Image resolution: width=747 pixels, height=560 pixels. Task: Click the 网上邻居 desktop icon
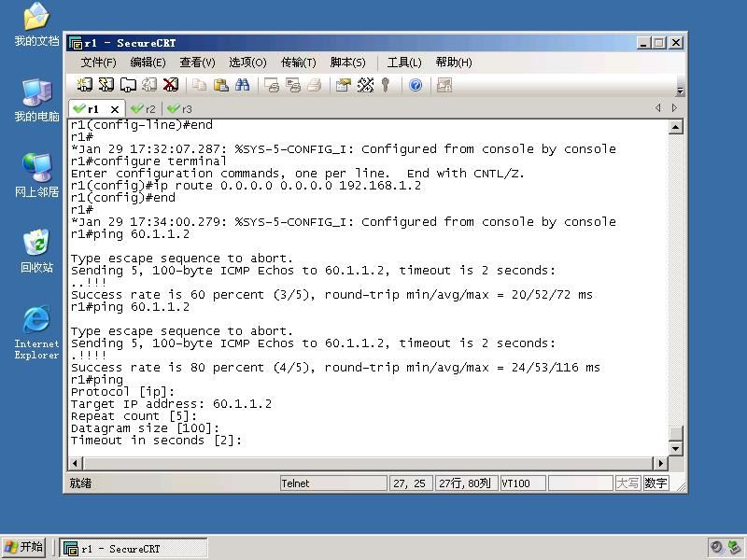tap(36, 175)
